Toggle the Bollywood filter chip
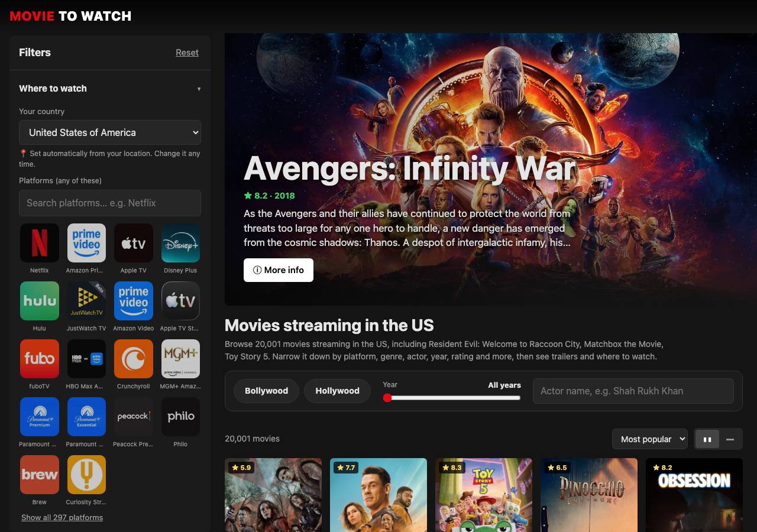Viewport: 757px width, 532px height. tap(266, 391)
